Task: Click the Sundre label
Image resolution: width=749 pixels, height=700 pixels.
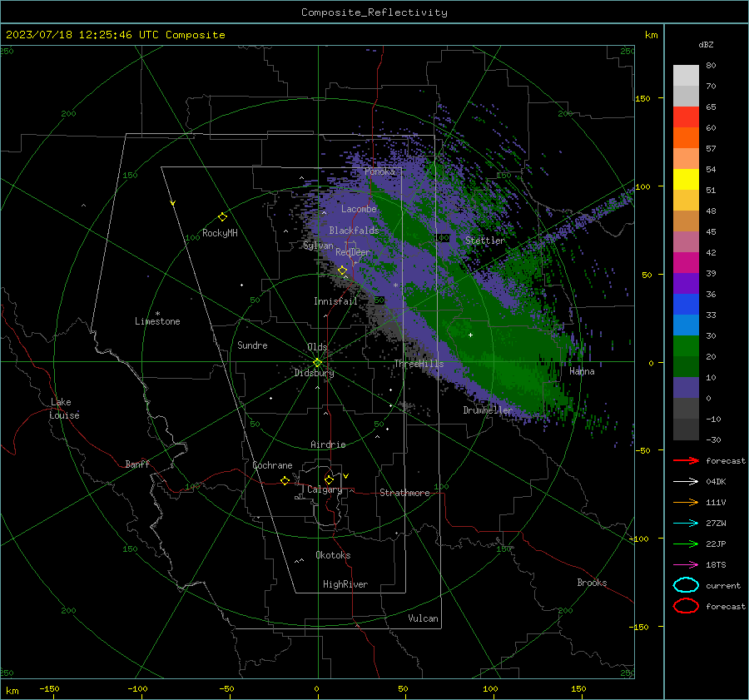Action: 252,345
